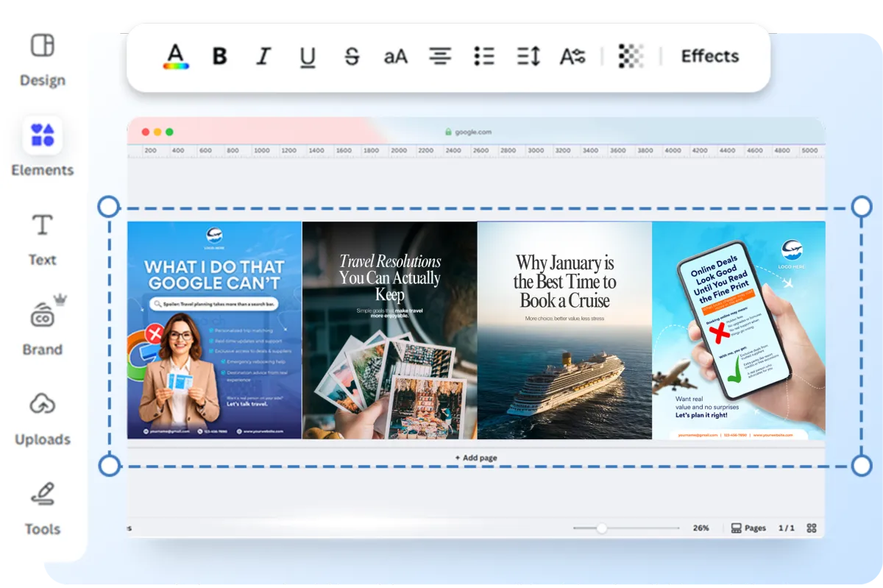The image size is (883, 588).
Task: Open advanced text settings icon
Action: click(x=572, y=57)
